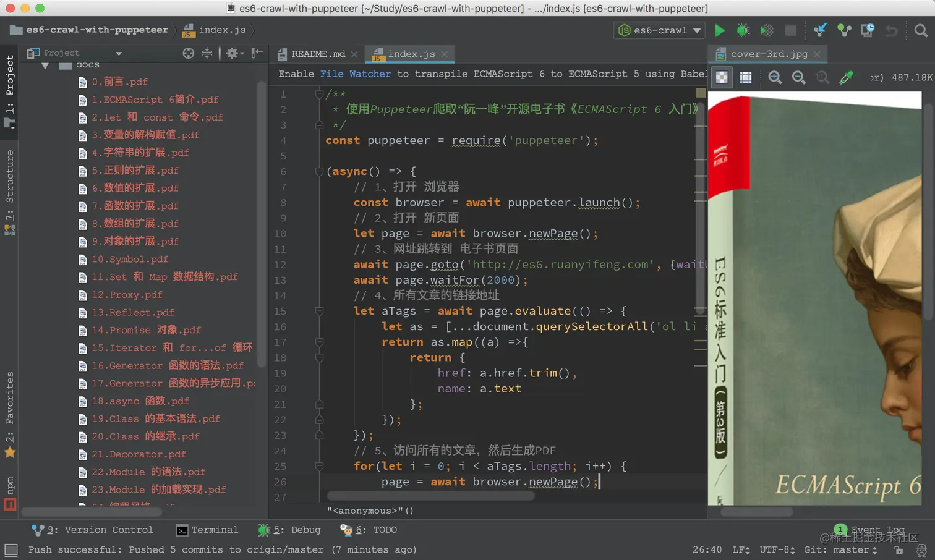Click the Stop process button

[x=790, y=30]
